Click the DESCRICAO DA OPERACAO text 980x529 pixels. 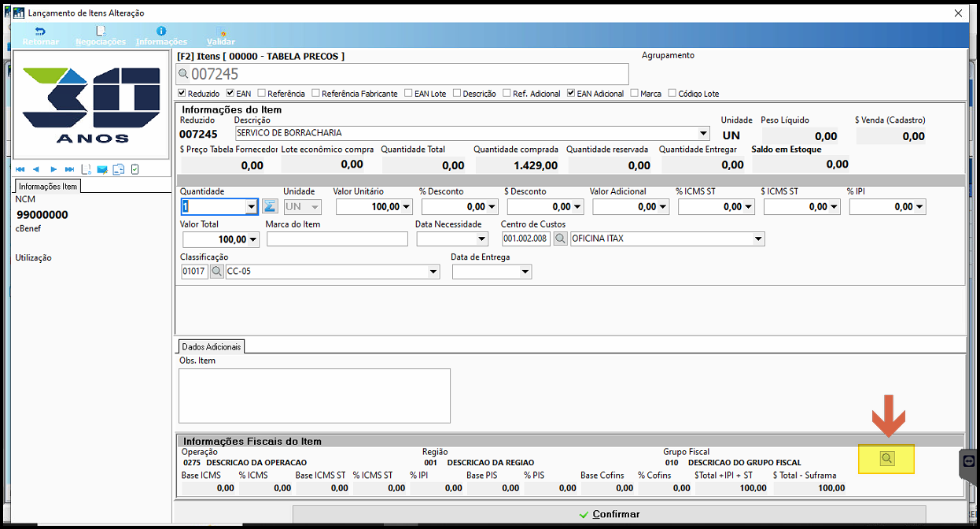click(256, 463)
